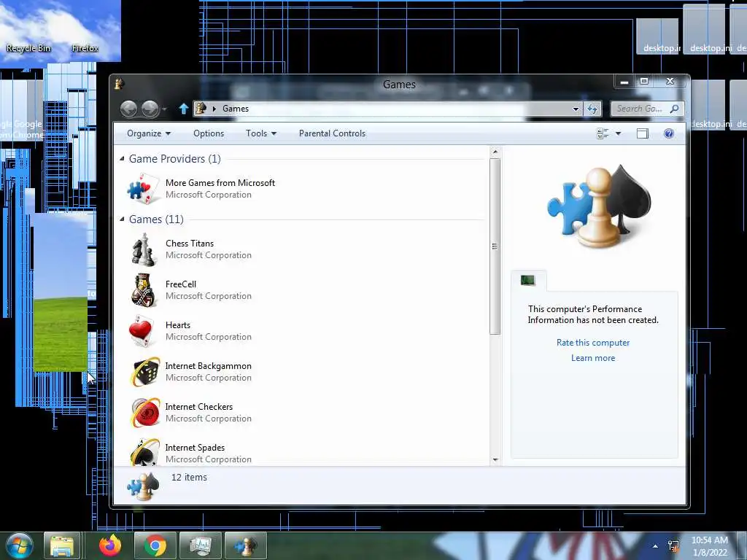Select the Internet Checkers title text
Image resolution: width=747 pixels, height=560 pixels.
(x=198, y=407)
